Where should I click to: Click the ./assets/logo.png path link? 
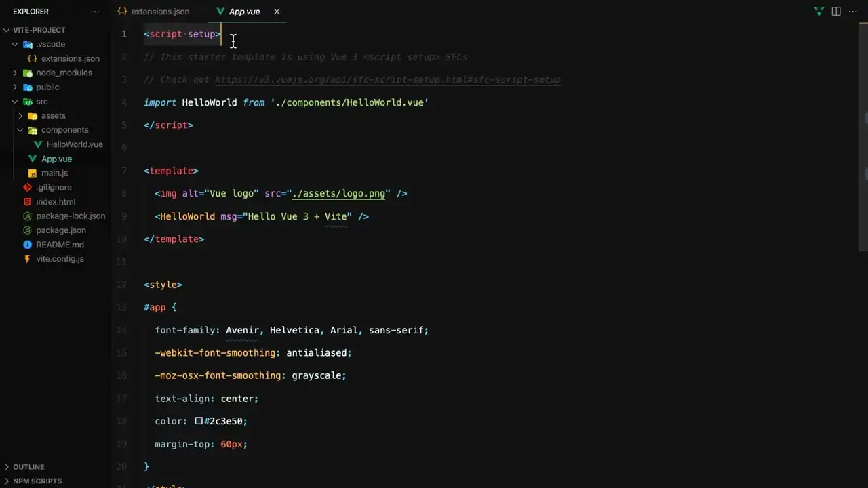(338, 194)
